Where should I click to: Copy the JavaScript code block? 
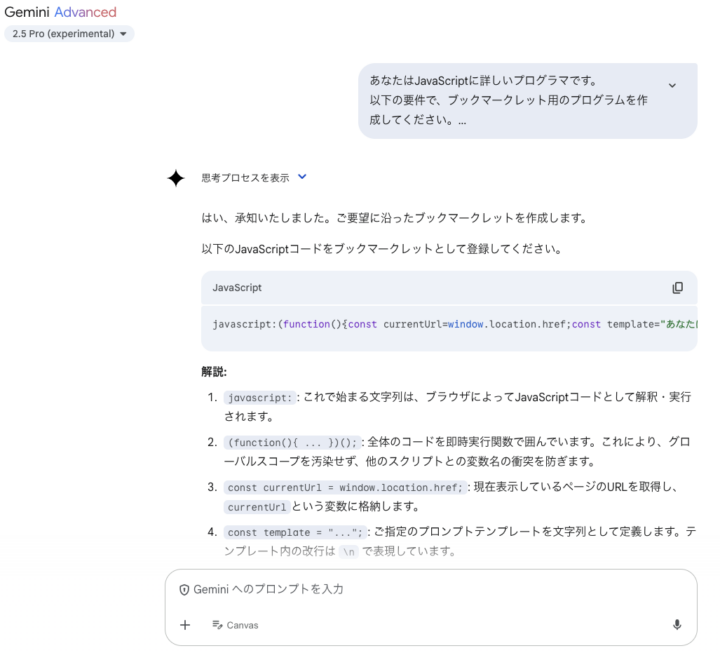tap(677, 288)
